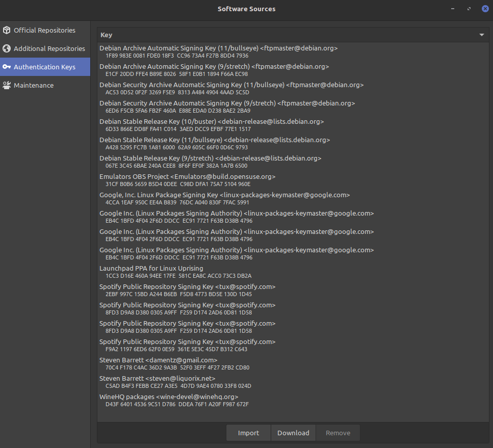Viewport: 493px width, 448px height.
Task: Select Debian Stable Release Key (10/buster)
Action: pos(293,125)
